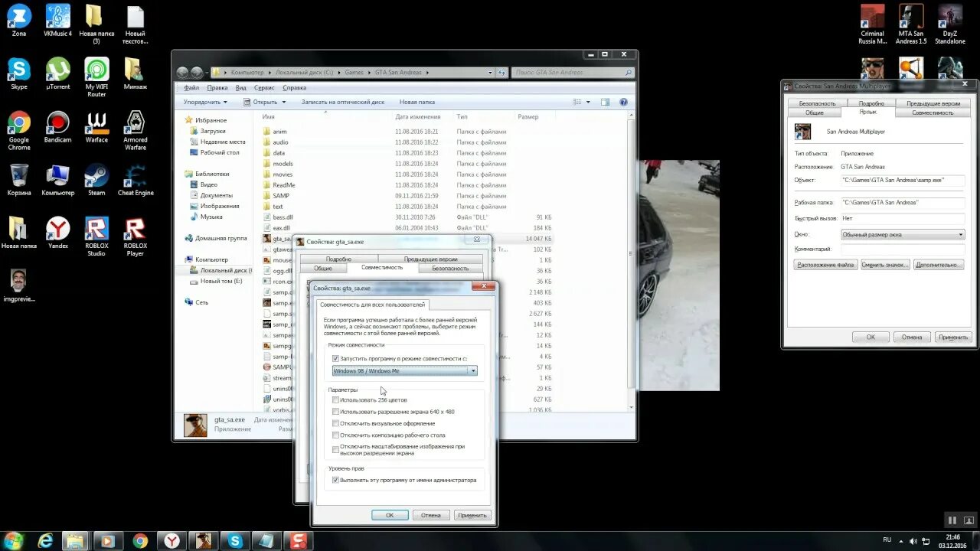The width and height of the screenshot is (980, 551).
Task: Click the Windows Start button
Action: click(15, 540)
